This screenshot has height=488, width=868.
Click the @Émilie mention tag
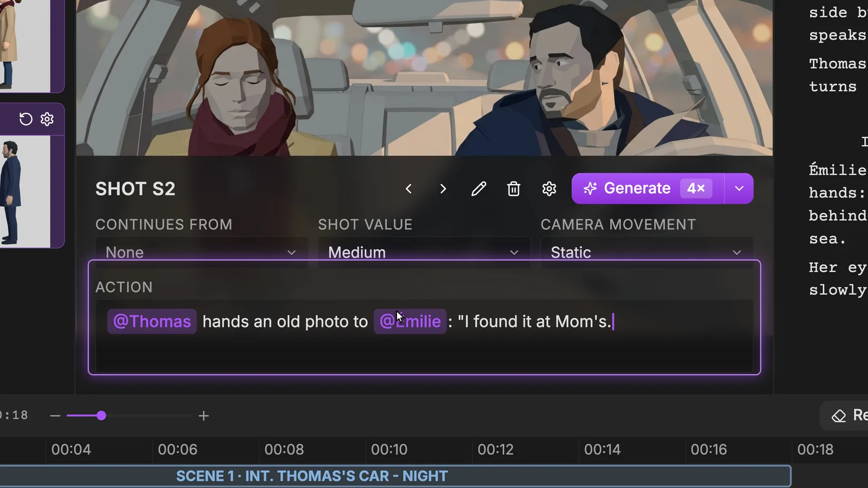coord(410,322)
